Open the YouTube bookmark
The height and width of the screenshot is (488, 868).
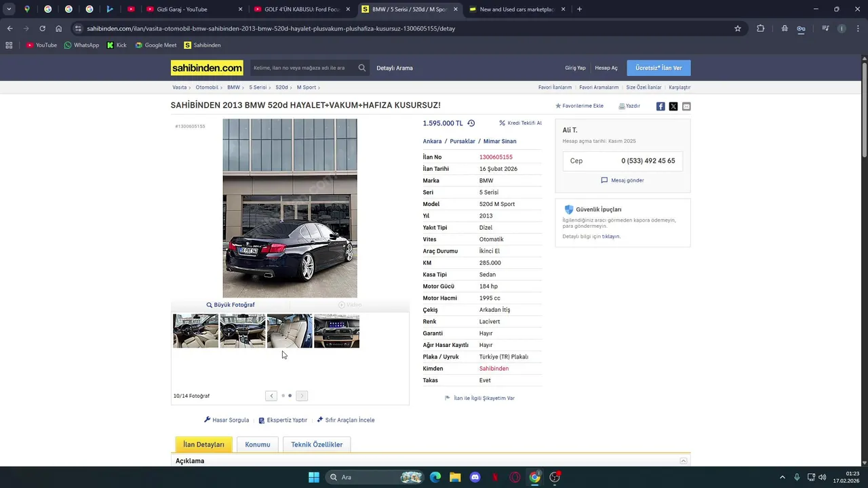click(42, 45)
